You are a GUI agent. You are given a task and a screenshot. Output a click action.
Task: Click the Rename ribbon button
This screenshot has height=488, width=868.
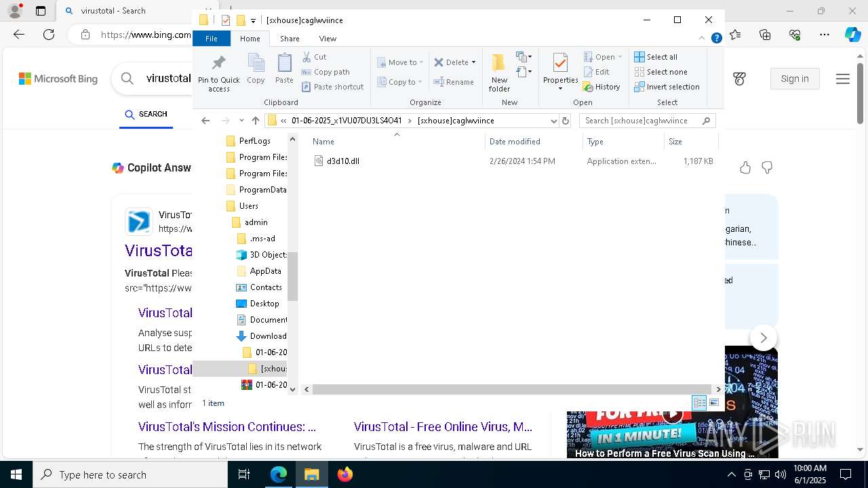pos(454,82)
